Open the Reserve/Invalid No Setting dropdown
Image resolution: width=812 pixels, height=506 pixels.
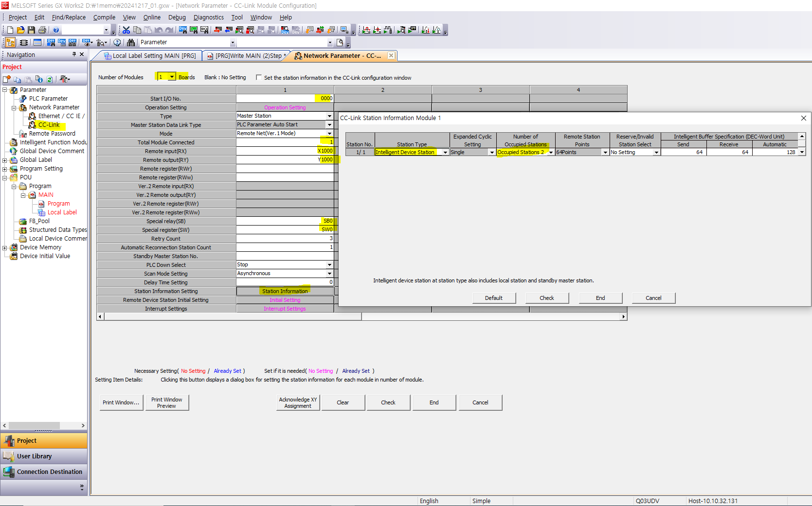656,152
